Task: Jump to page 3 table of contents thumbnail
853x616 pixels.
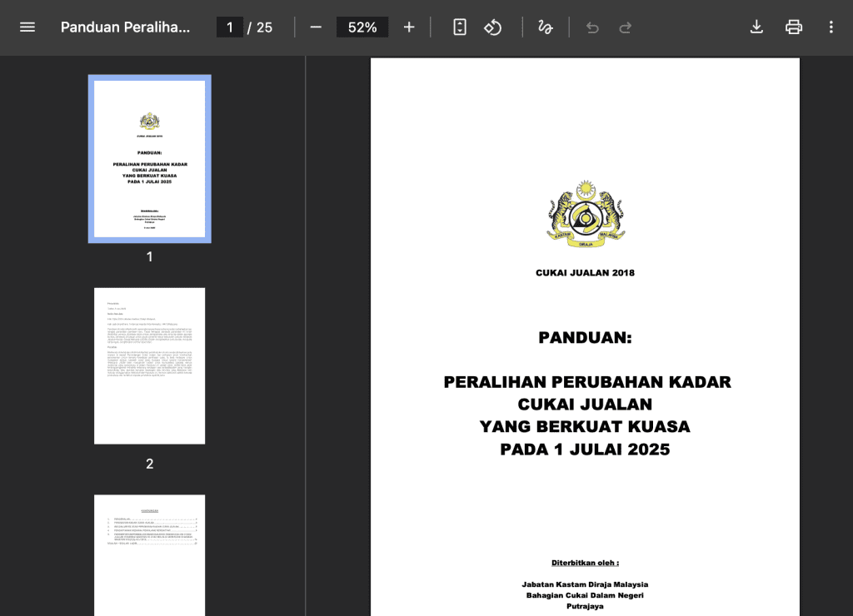Action: tap(150, 555)
